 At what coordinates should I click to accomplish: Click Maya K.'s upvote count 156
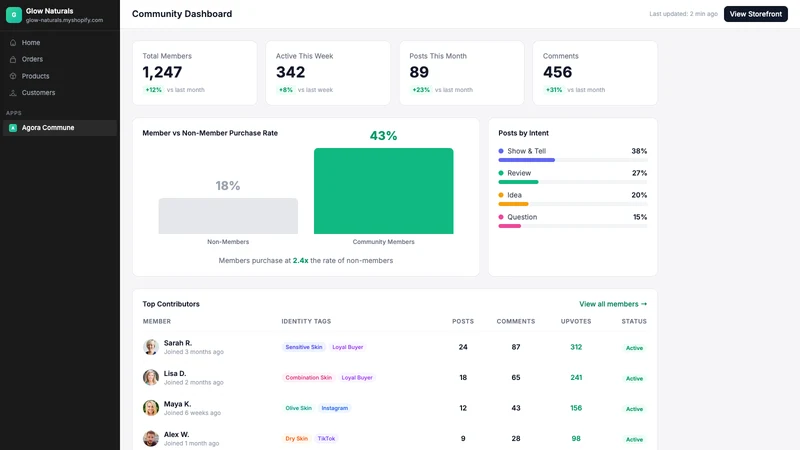coord(576,408)
